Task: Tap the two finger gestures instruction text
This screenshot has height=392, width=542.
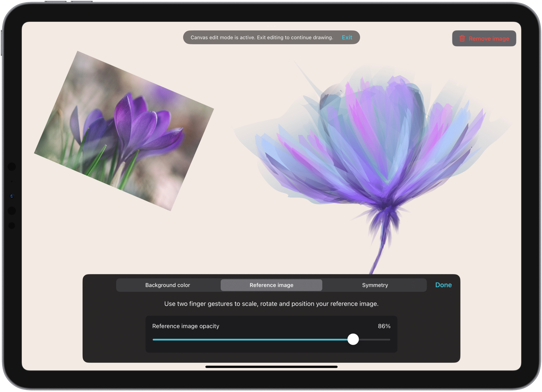Action: point(271,304)
